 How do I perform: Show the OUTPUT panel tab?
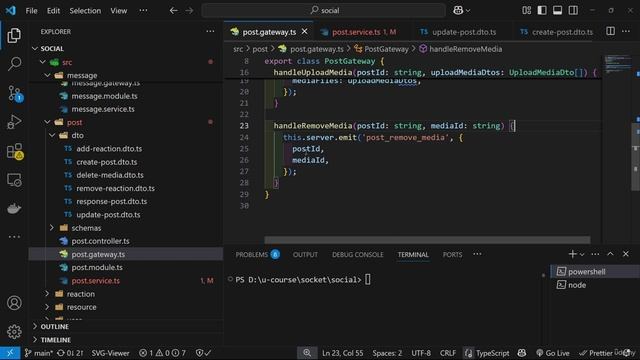click(305, 254)
